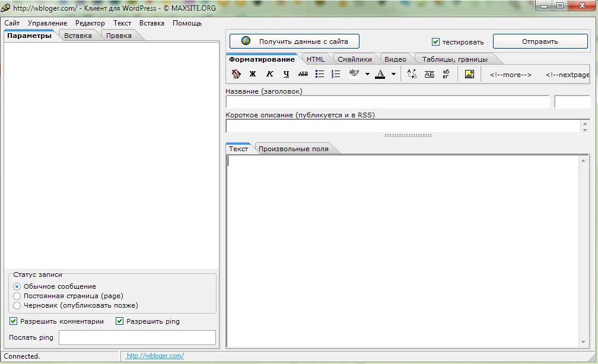Switch to the Смайлики tab

pos(354,59)
